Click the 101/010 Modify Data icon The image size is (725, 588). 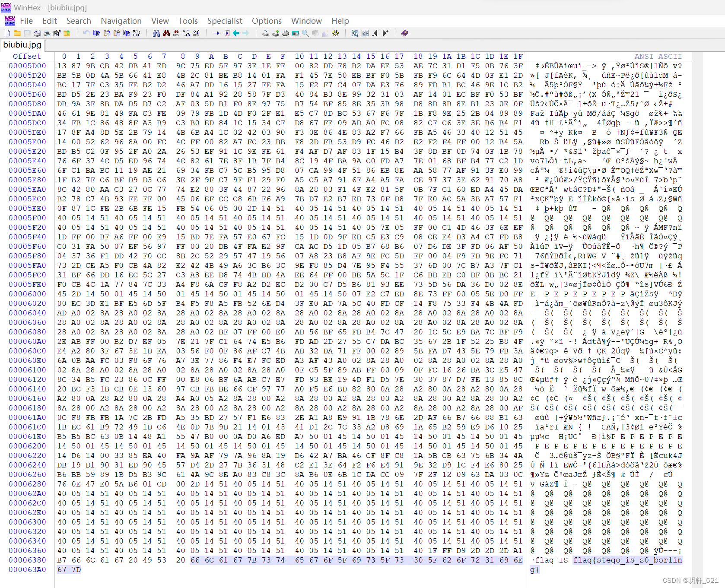click(137, 33)
